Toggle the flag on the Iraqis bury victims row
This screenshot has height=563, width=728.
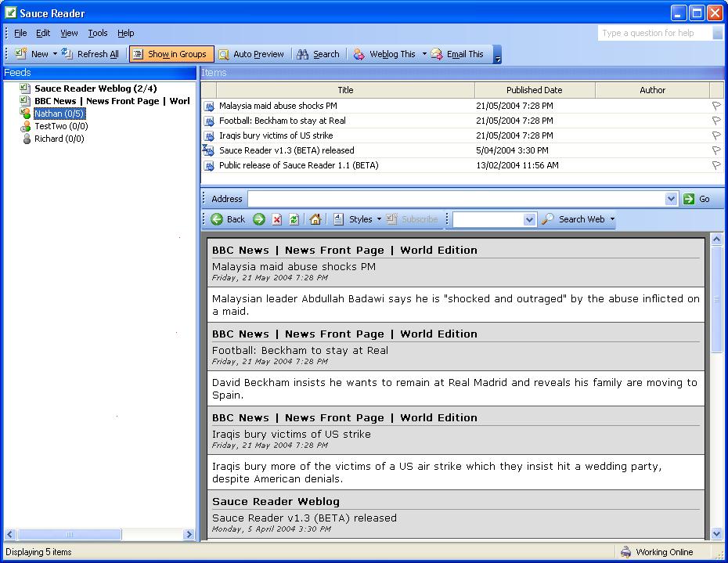tap(716, 135)
